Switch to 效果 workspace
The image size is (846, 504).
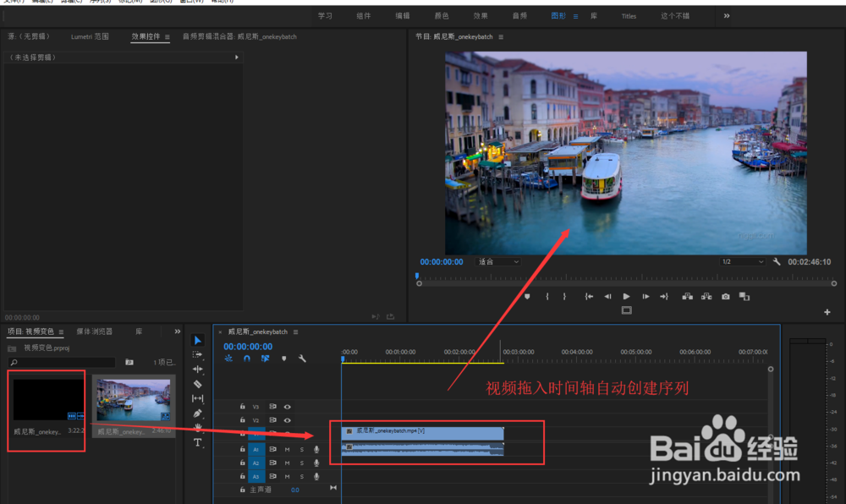tap(481, 16)
